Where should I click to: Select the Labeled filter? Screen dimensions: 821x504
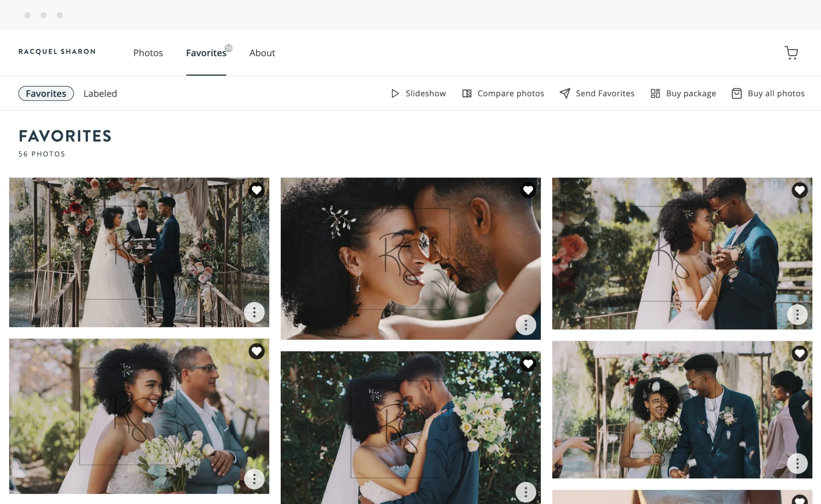[x=100, y=93]
